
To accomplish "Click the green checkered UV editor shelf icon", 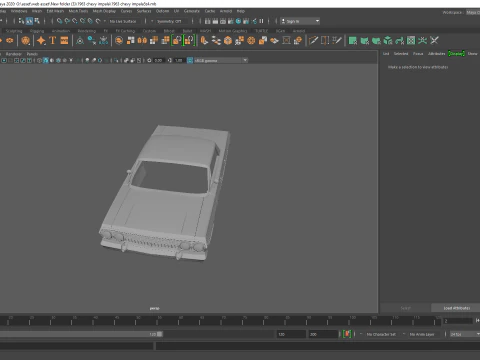I will coord(411,41).
